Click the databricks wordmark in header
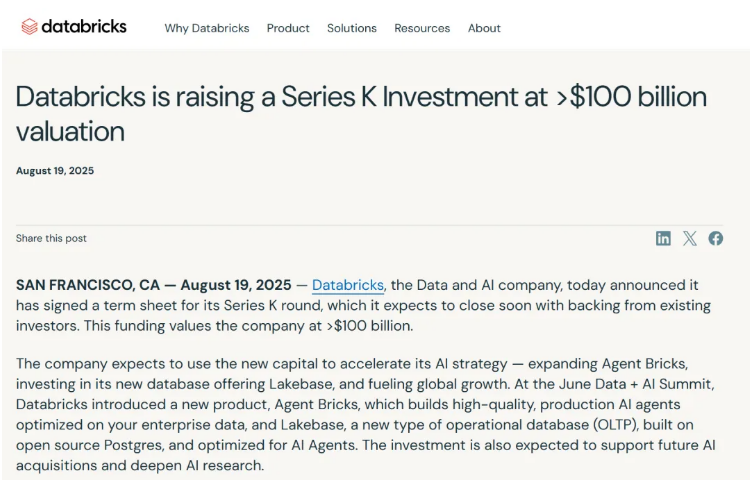 84,27
